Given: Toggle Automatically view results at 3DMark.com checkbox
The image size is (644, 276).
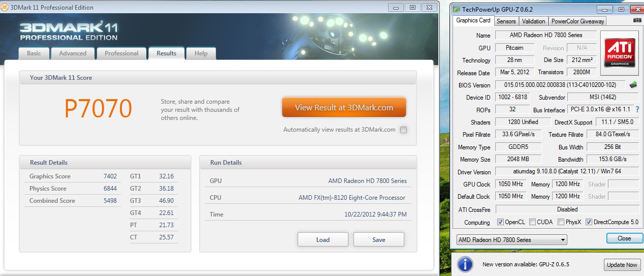Looking at the screenshot, I should click(403, 130).
